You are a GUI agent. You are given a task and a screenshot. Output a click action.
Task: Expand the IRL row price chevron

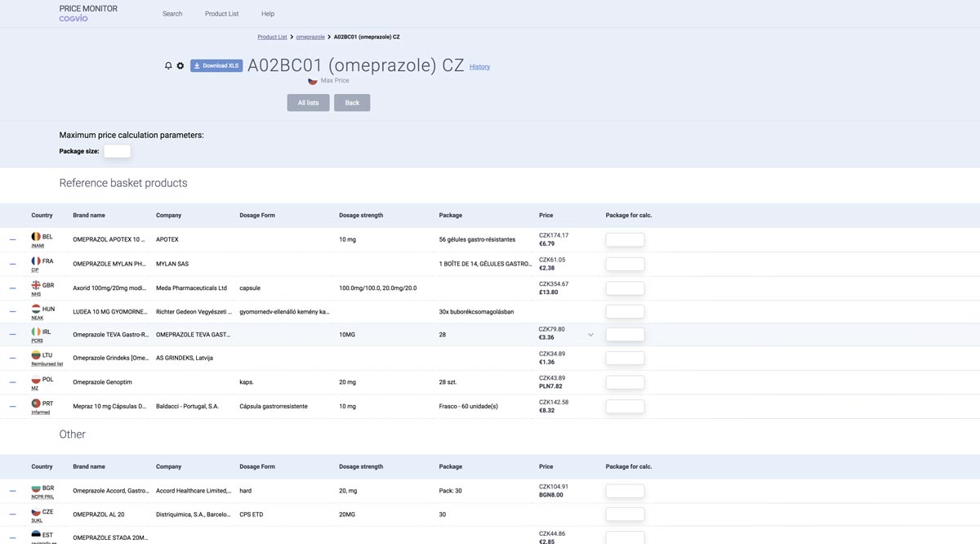click(590, 334)
